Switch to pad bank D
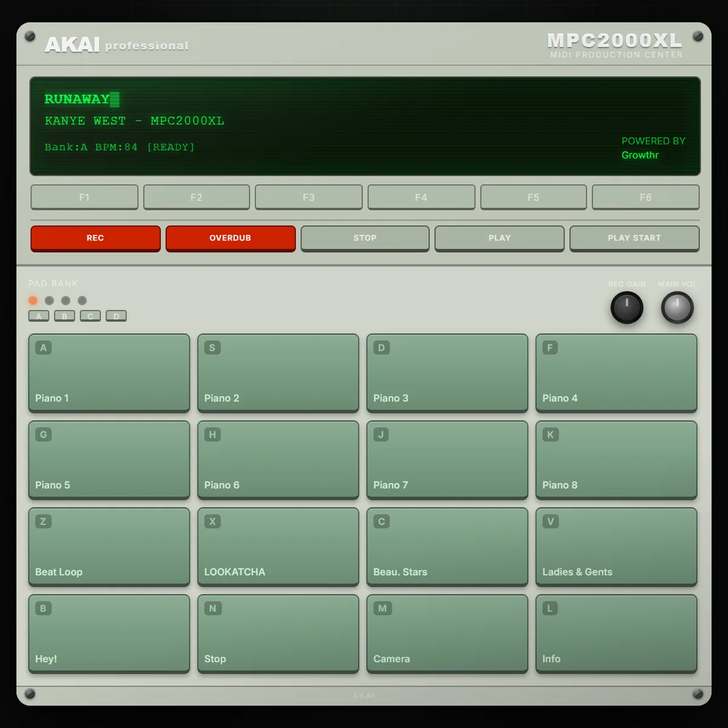The height and width of the screenshot is (728, 728). point(116,316)
